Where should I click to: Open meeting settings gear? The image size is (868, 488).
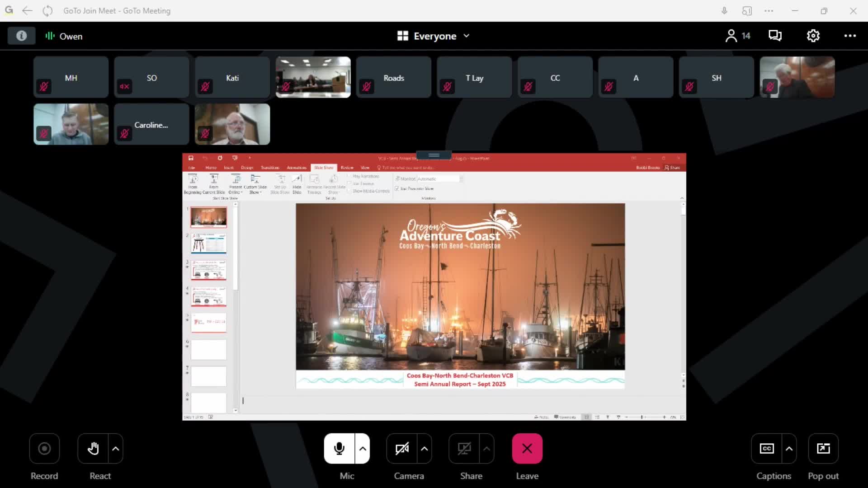click(x=813, y=36)
